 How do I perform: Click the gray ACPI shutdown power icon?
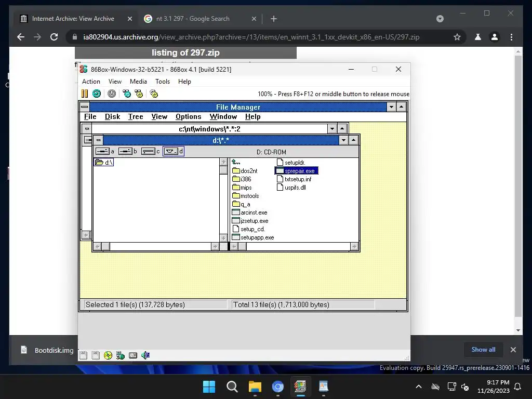112,94
